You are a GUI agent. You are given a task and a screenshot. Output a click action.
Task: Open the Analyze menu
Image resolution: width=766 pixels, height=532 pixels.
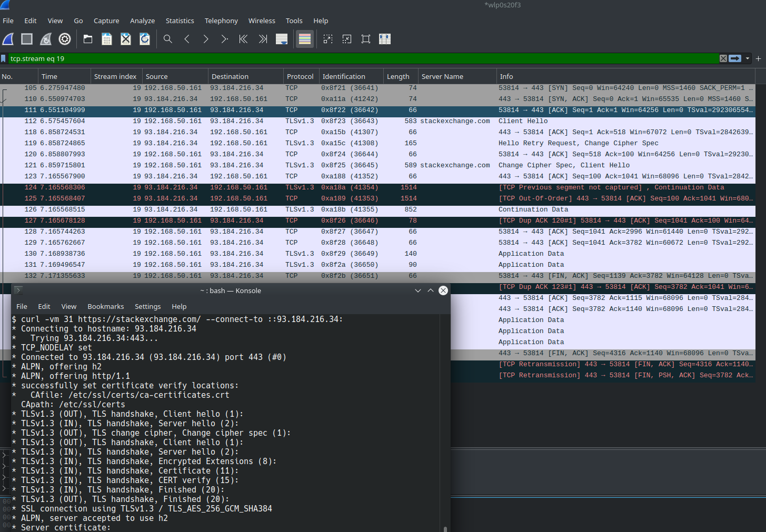[143, 21]
